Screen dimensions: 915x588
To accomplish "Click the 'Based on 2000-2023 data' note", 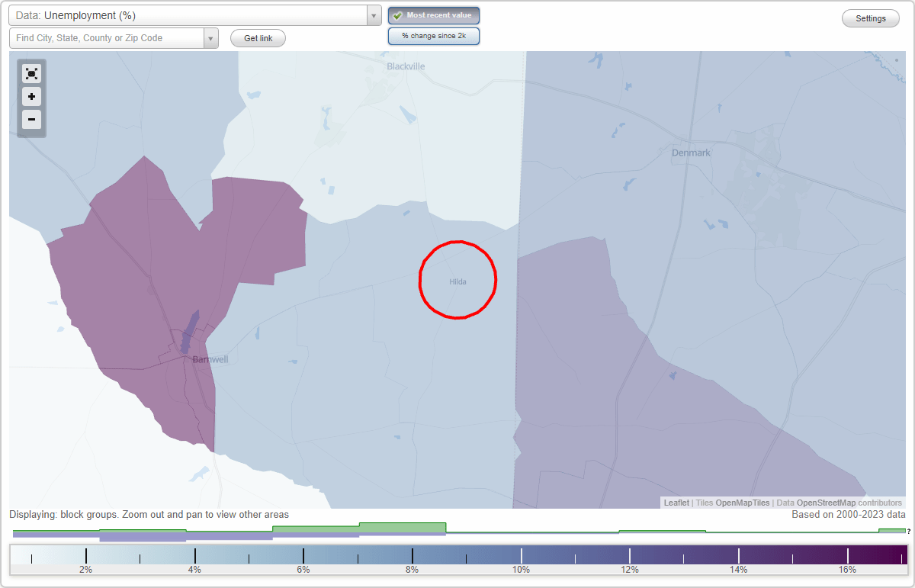I will coord(847,515).
